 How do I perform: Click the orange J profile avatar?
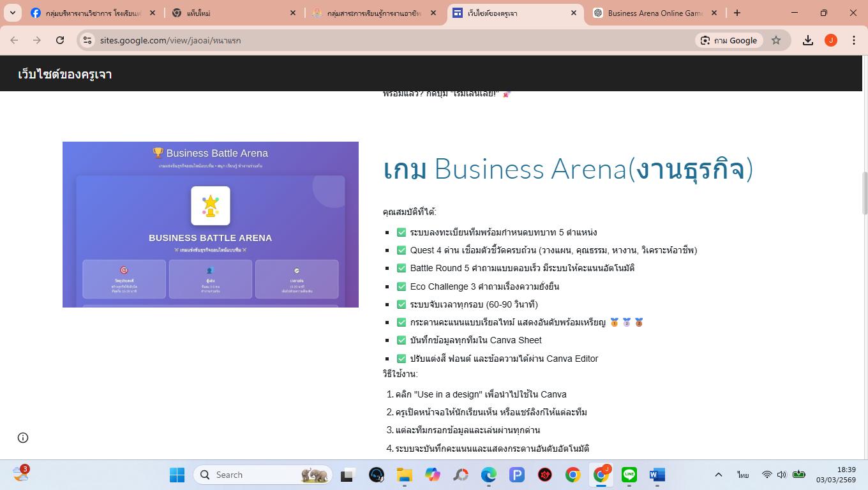[831, 40]
